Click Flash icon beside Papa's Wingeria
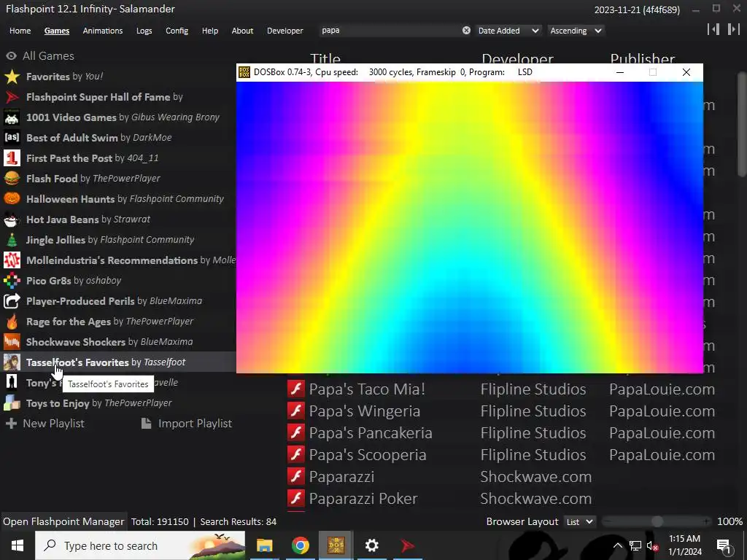The image size is (747, 560). click(x=296, y=411)
